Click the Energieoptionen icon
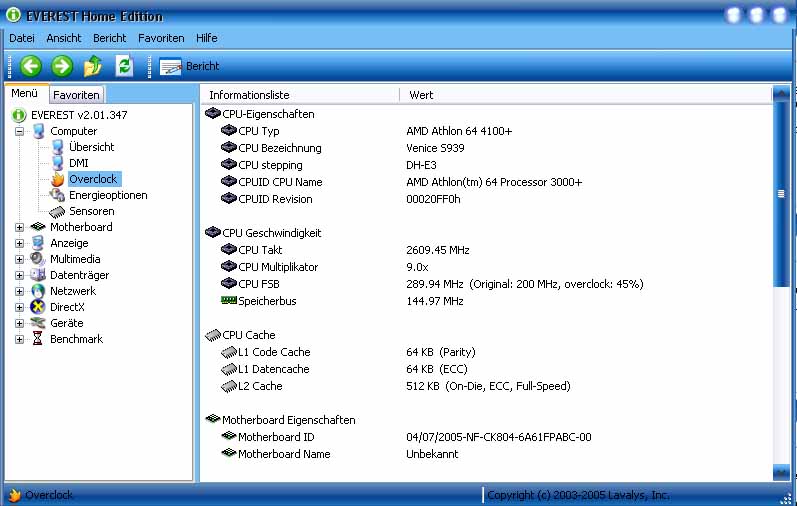The height and width of the screenshot is (506, 797). pyautogui.click(x=57, y=195)
